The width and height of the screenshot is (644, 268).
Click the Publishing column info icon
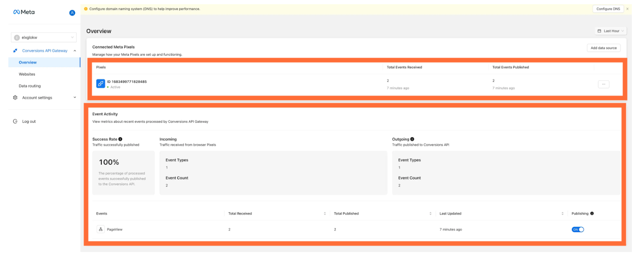coord(592,214)
